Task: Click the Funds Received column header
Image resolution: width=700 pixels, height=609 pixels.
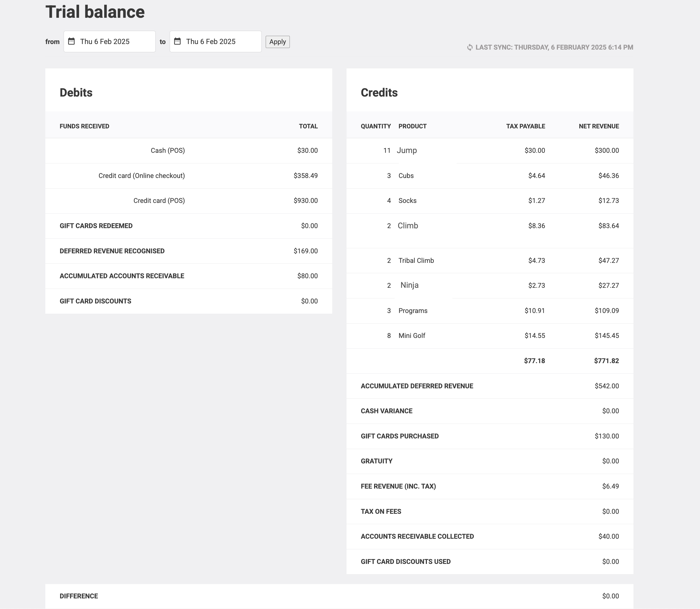Action: pos(84,127)
